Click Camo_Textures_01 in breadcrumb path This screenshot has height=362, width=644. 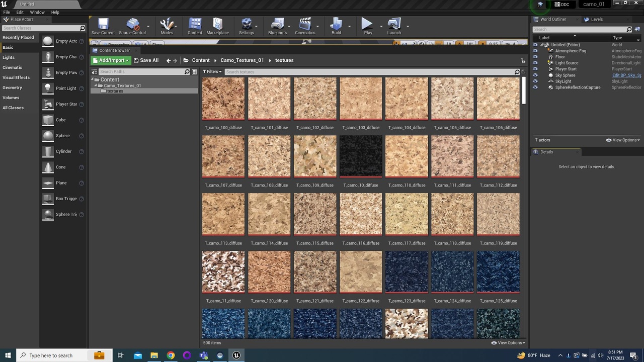coord(242,60)
